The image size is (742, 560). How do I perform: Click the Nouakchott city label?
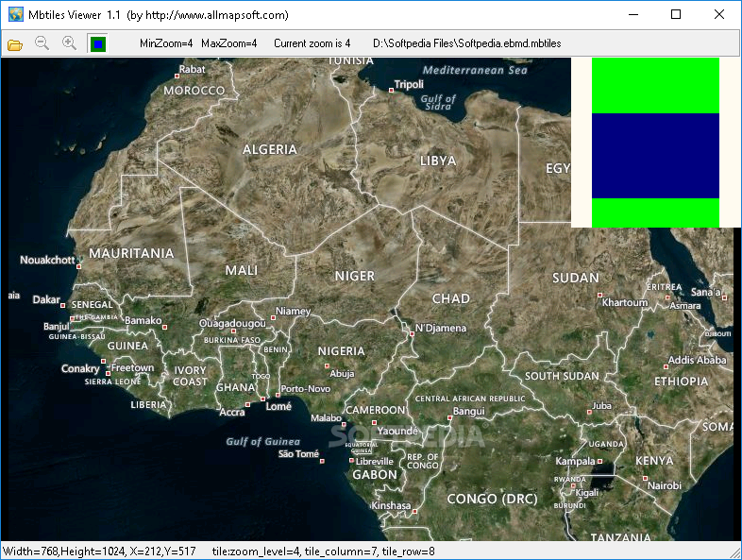click(47, 260)
